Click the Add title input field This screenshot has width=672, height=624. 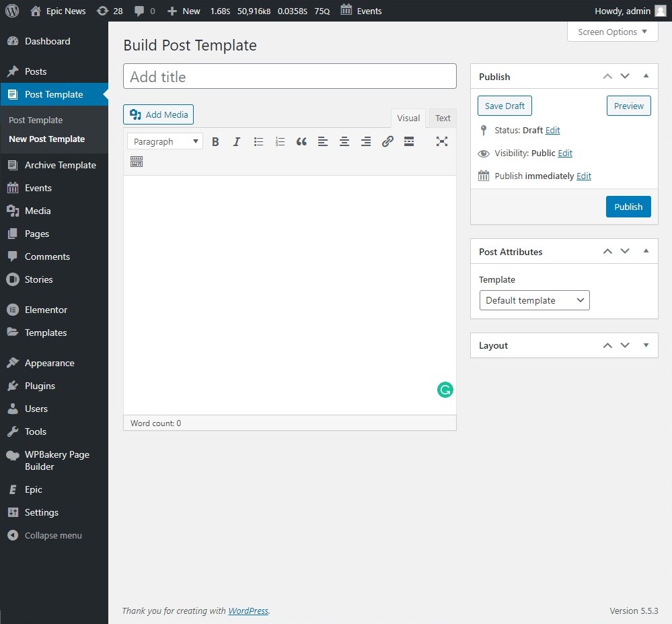(x=289, y=77)
